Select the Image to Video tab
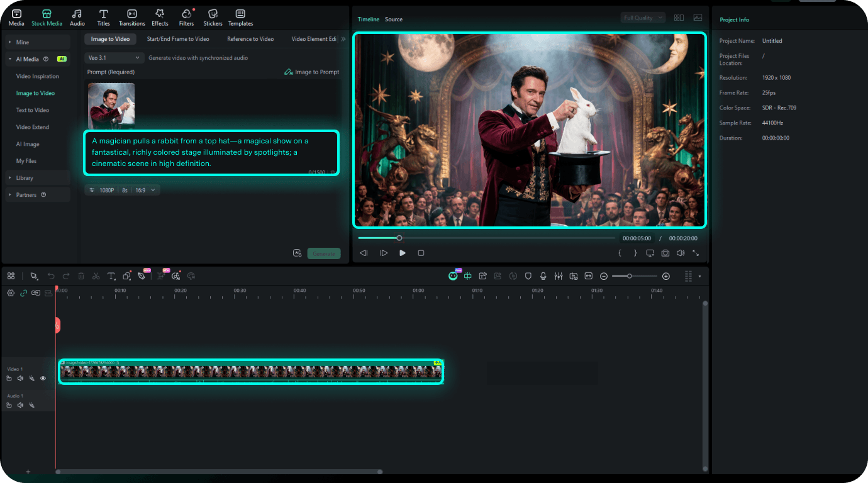Viewport: 868px width, 483px height. click(110, 39)
